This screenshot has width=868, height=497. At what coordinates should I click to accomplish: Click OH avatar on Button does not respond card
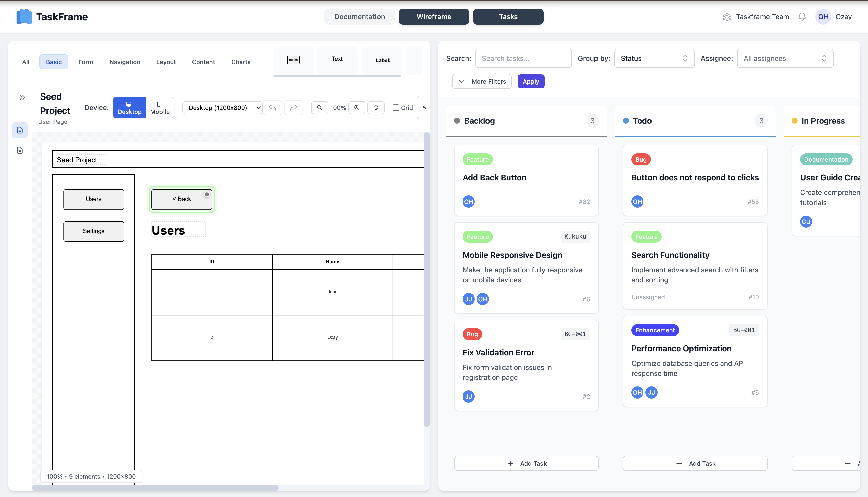click(637, 202)
